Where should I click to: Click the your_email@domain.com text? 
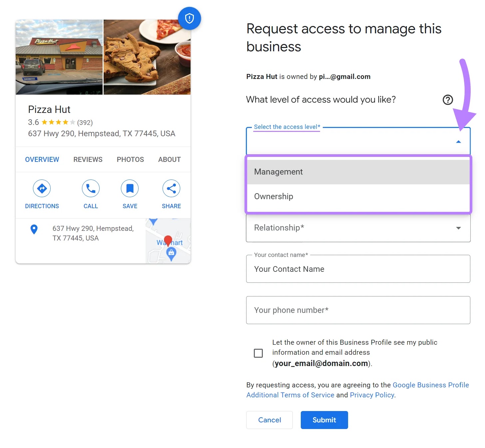click(321, 363)
